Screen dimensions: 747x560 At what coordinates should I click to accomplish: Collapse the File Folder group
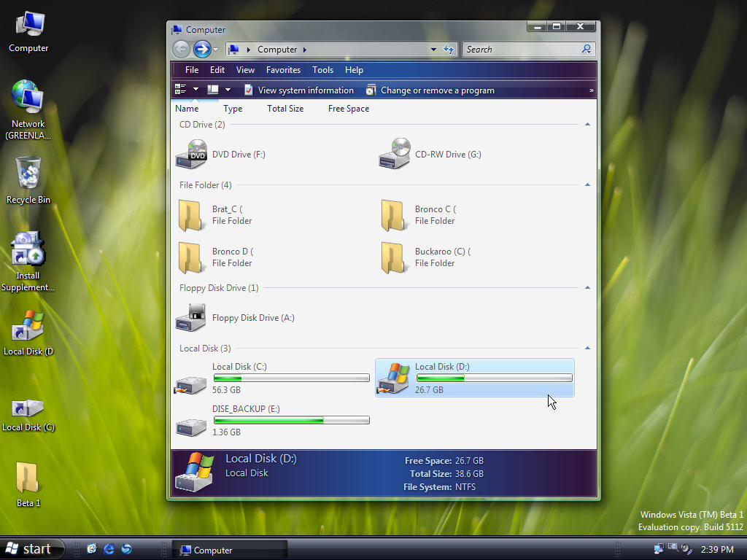[x=587, y=184]
